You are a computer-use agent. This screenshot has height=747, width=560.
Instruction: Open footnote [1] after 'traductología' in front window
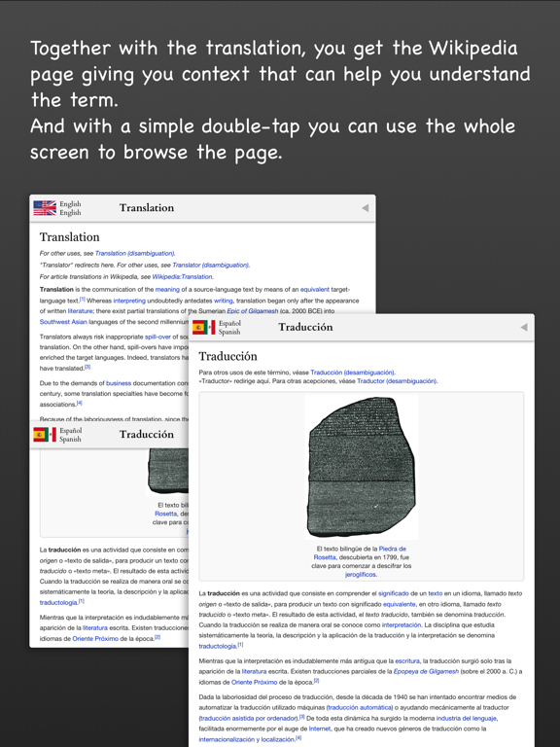[240, 645]
